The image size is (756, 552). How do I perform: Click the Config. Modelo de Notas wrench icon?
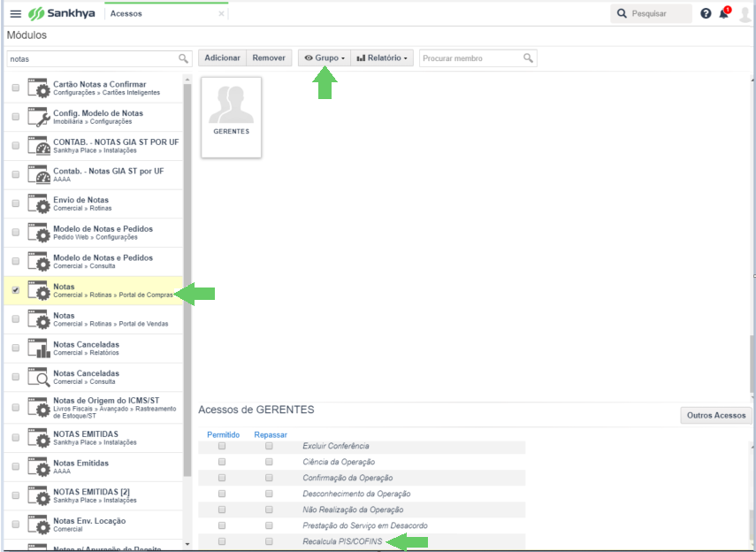click(39, 118)
